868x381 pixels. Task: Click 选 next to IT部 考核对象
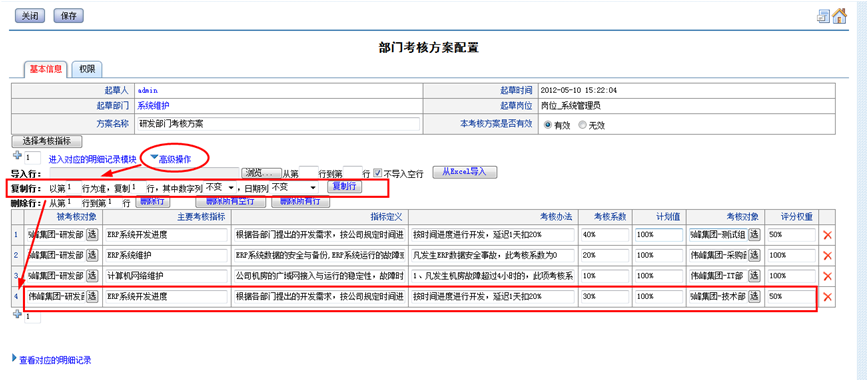(x=754, y=276)
